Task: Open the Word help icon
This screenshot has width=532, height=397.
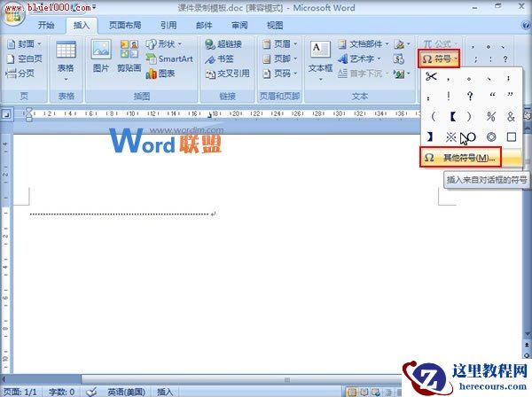Action: click(x=525, y=25)
